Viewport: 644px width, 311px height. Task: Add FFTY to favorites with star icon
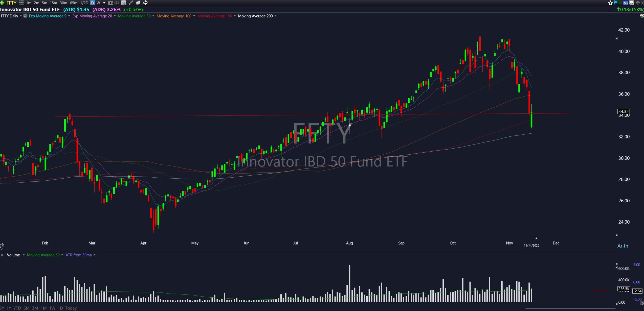610,3
